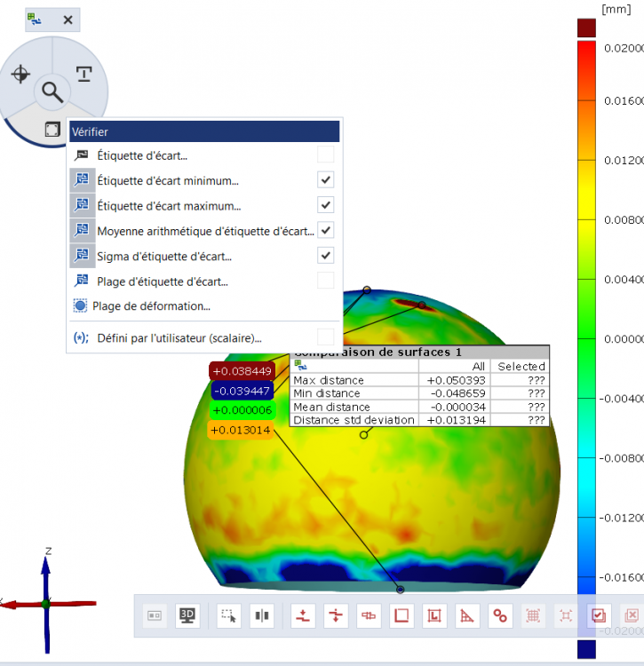644x666 pixels.
Task: Select the crosshair target icon in the radial menu
Action: (20, 74)
